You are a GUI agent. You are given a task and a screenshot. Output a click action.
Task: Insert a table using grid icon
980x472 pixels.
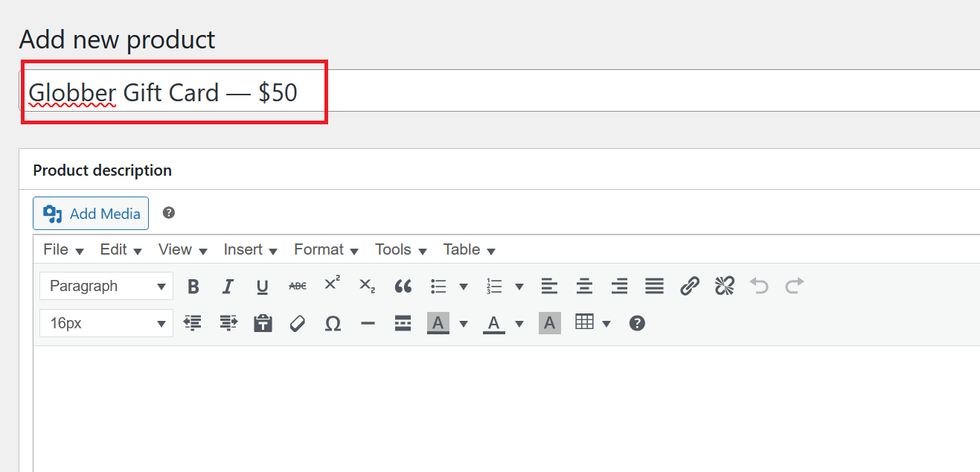pyautogui.click(x=585, y=322)
